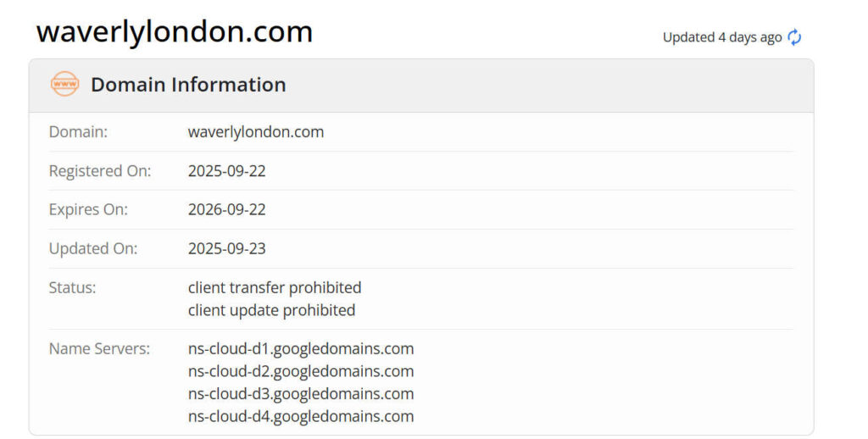Click the "client update prohibited" status
The width and height of the screenshot is (868, 439).
coord(271,310)
